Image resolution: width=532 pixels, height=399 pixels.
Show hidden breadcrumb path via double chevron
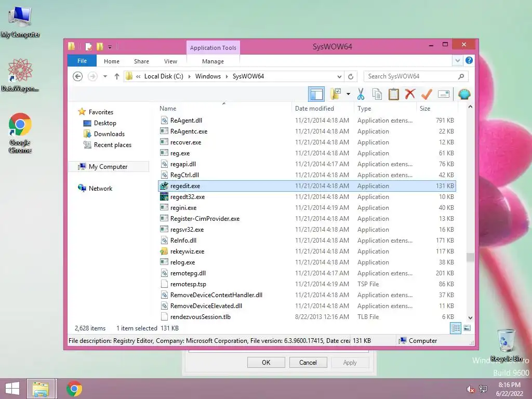click(138, 76)
